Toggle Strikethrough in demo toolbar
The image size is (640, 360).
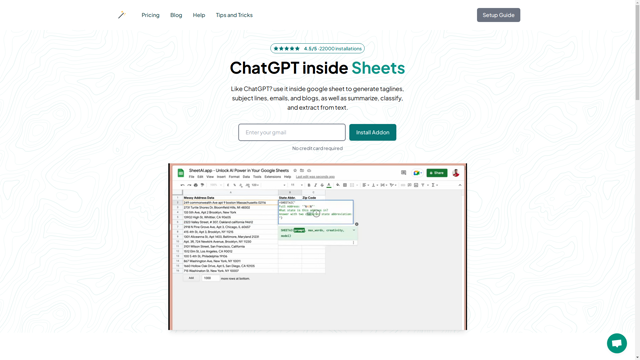pyautogui.click(x=322, y=185)
